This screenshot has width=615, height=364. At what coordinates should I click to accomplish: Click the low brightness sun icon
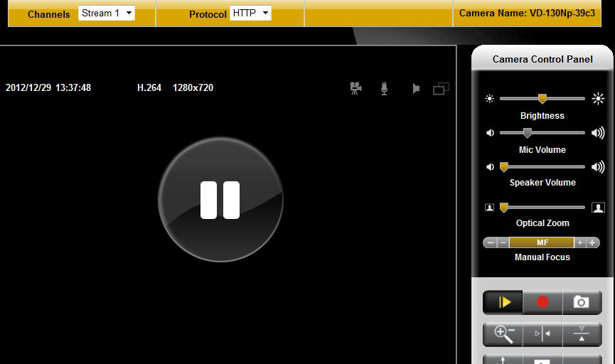489,98
